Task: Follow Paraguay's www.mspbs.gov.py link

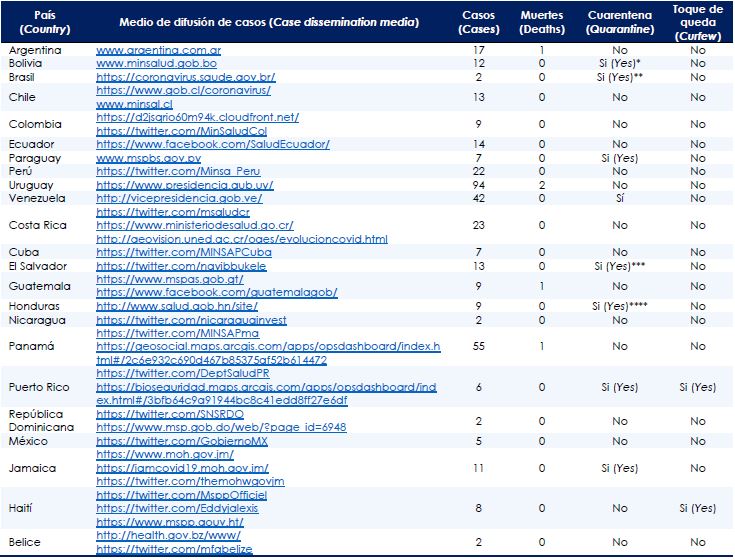Action: (148, 158)
